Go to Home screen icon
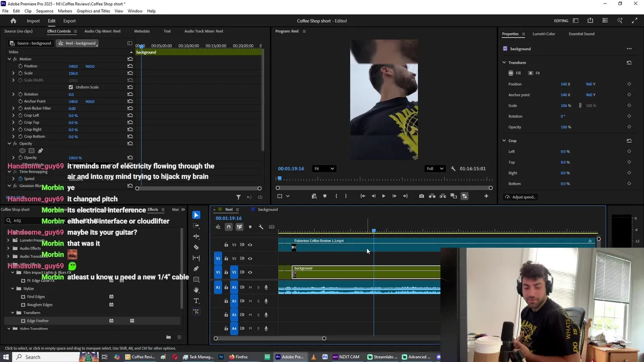 (14, 21)
